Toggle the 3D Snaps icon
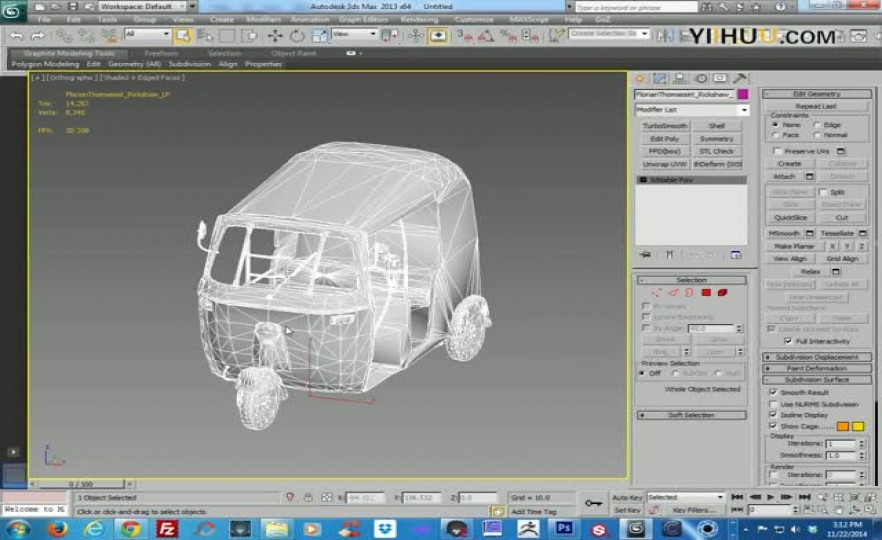Image resolution: width=882 pixels, height=540 pixels. click(x=465, y=36)
